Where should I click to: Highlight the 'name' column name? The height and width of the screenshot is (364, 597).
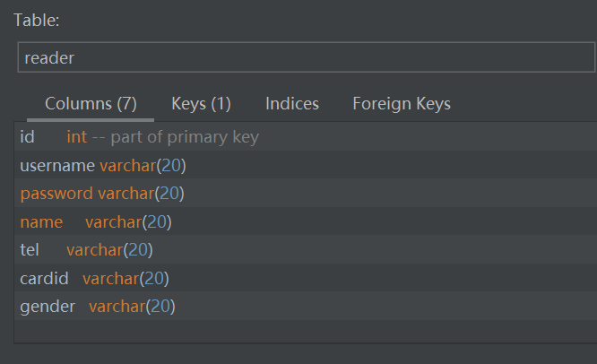[x=41, y=221]
